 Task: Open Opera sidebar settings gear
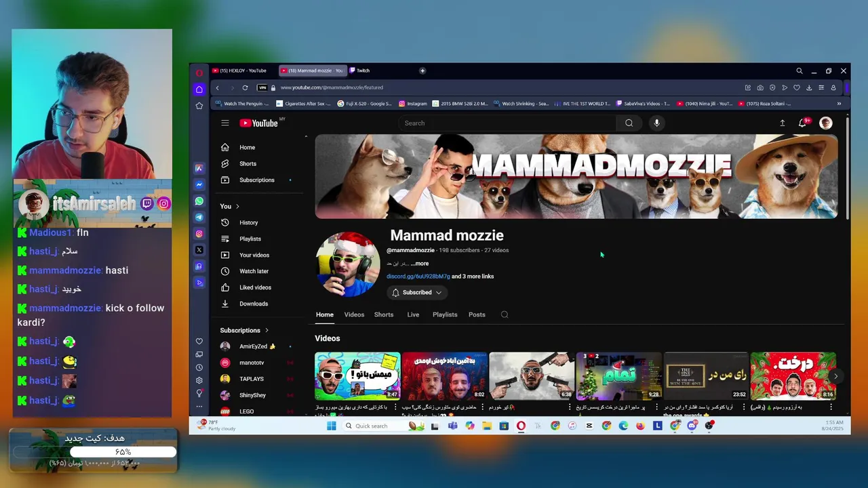199,380
